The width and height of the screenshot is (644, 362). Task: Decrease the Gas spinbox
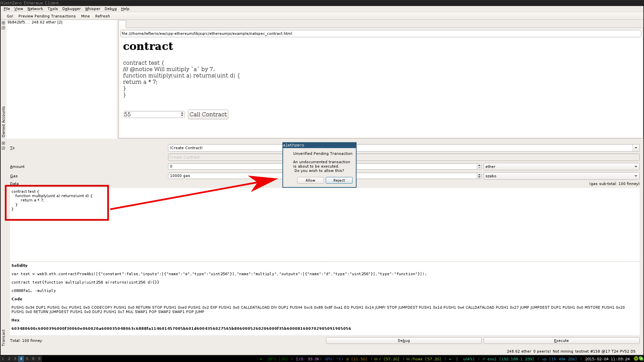[x=479, y=177]
